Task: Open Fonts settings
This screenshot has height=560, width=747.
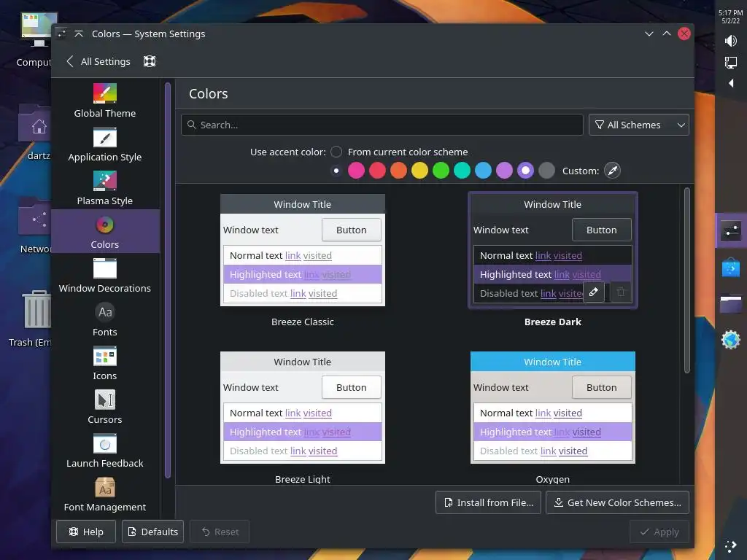Action: point(105,319)
